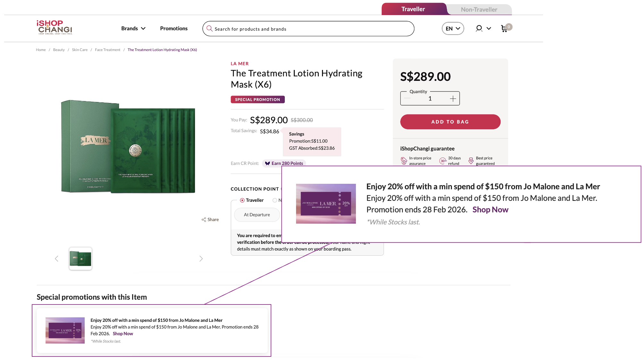Click Shop Now link in bottom promotion card
644x360 pixels.
(x=123, y=334)
